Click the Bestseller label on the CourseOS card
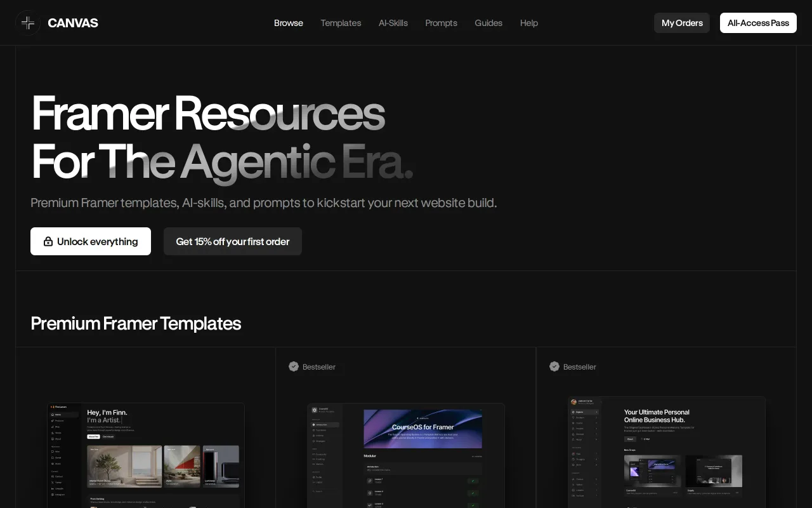 point(319,366)
